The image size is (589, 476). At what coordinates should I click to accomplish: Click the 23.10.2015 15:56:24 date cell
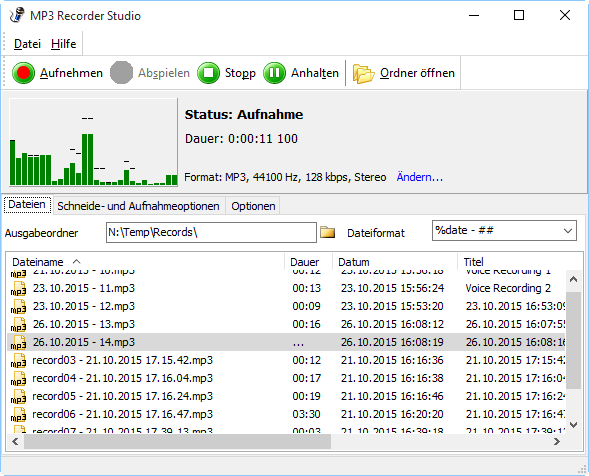[392, 288]
